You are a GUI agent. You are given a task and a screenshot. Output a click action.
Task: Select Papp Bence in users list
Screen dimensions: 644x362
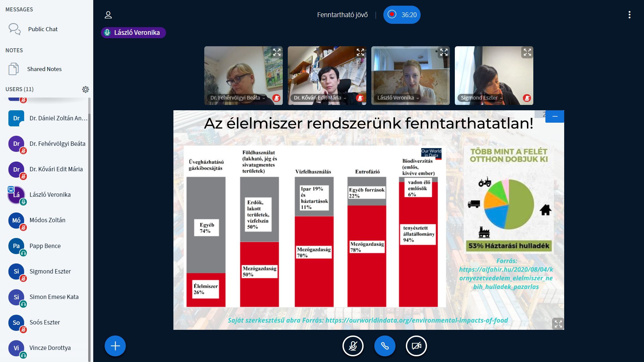45,246
